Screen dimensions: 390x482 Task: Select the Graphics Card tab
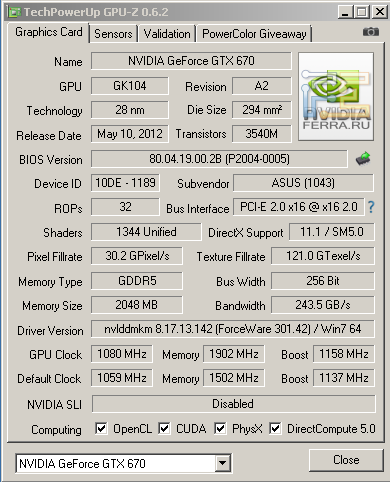(x=49, y=32)
